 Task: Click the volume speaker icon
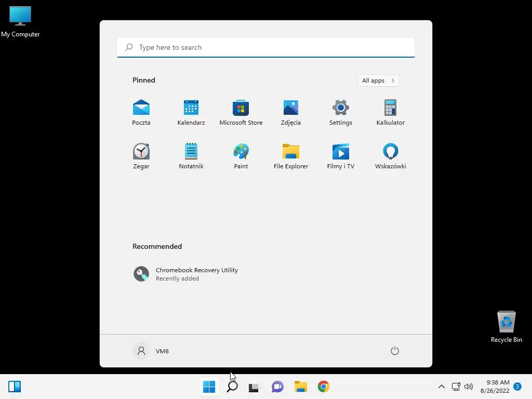point(469,387)
